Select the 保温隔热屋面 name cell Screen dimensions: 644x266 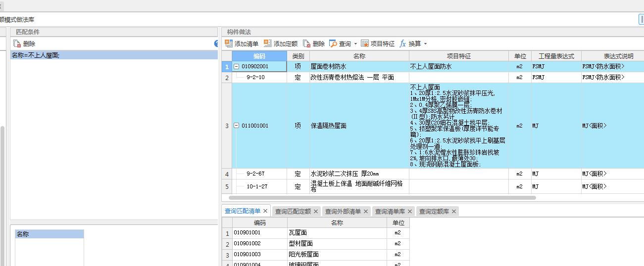[x=359, y=126]
